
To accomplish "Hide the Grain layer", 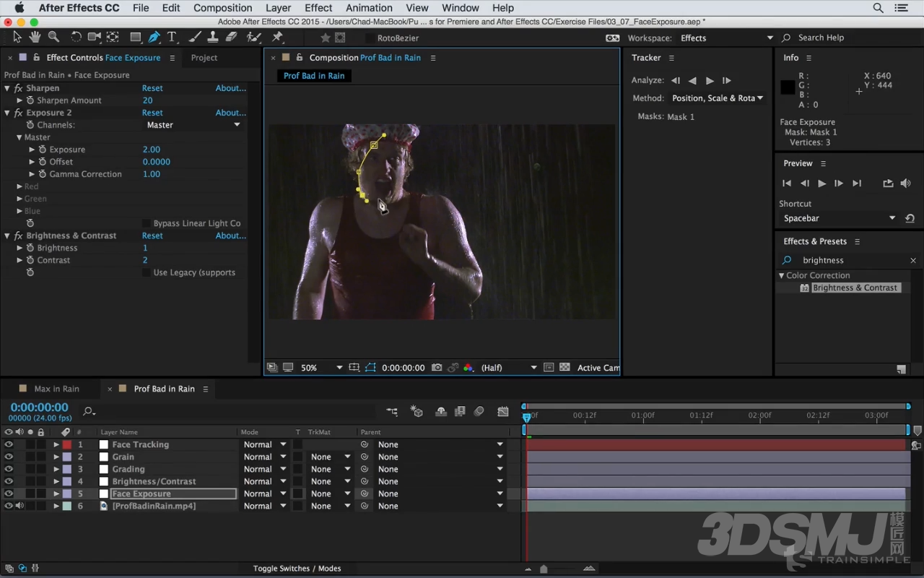I will [9, 457].
